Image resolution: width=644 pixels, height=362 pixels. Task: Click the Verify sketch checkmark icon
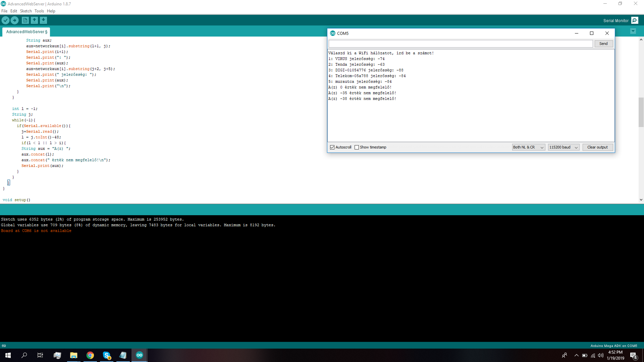coord(5,20)
